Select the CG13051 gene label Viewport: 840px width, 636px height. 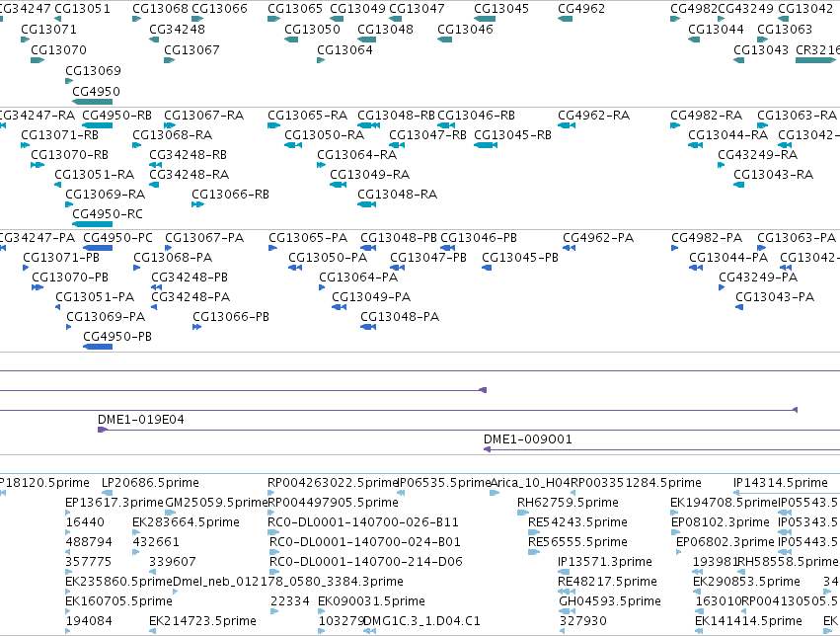point(82,9)
